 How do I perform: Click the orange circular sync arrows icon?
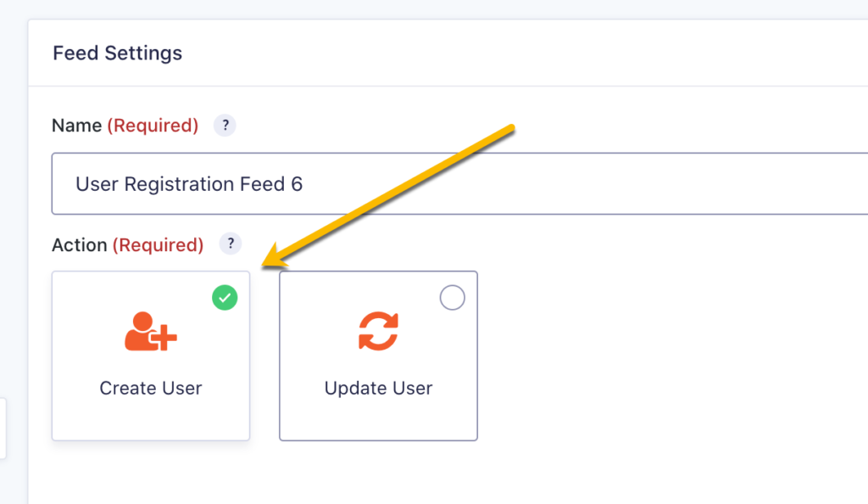tap(379, 331)
